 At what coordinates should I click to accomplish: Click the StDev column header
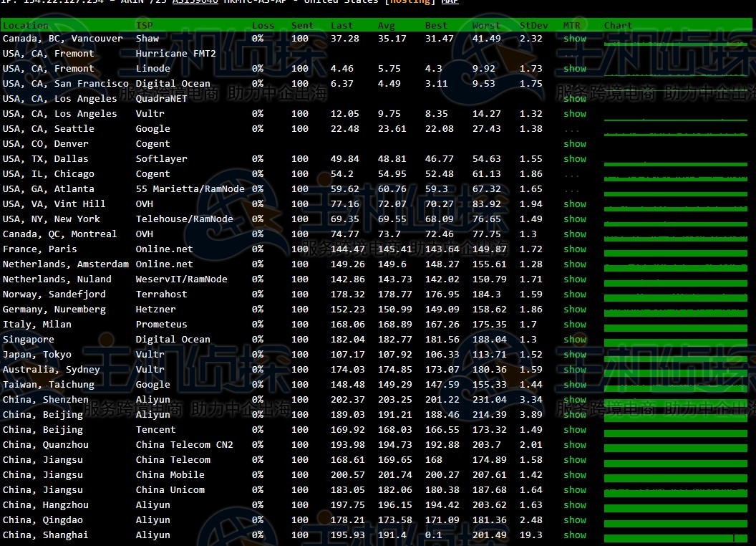pos(533,26)
